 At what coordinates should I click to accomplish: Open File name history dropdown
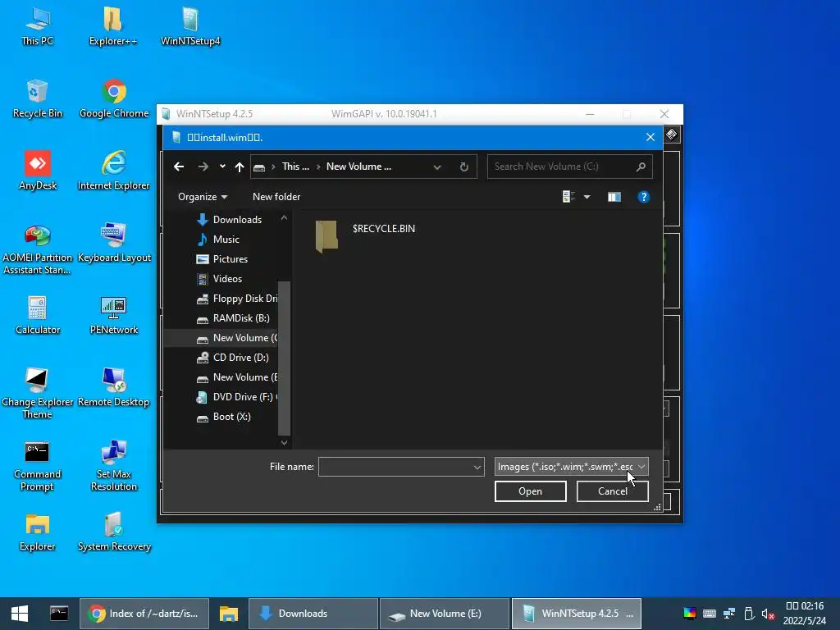pyautogui.click(x=477, y=467)
